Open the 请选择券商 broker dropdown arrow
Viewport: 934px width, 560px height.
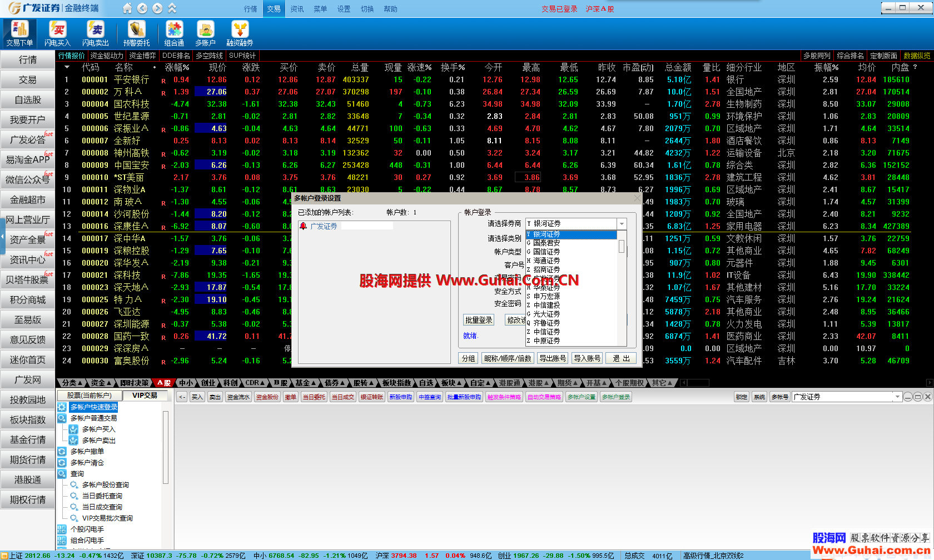[x=622, y=223]
